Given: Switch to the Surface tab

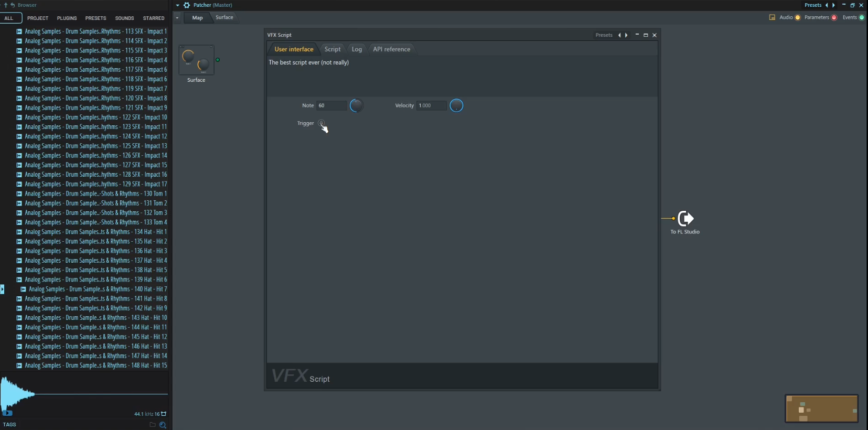Looking at the screenshot, I should click(x=224, y=17).
